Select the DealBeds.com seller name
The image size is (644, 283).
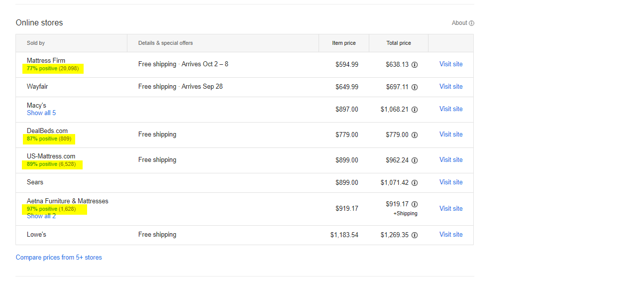[47, 131]
